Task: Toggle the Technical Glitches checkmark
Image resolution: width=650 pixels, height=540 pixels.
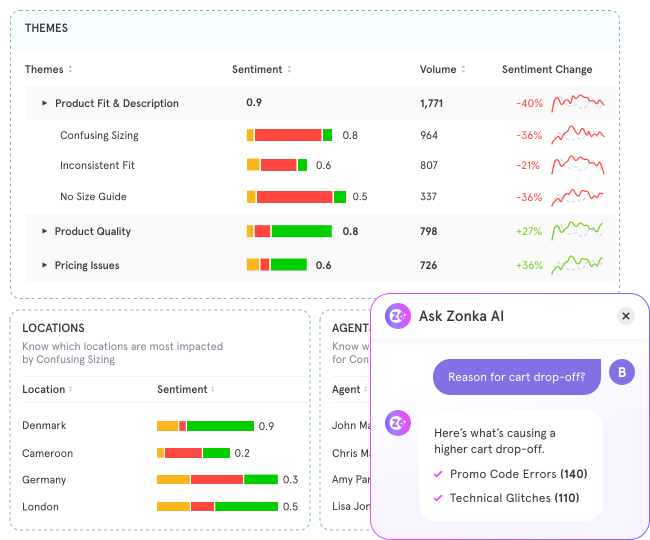Action: [437, 498]
